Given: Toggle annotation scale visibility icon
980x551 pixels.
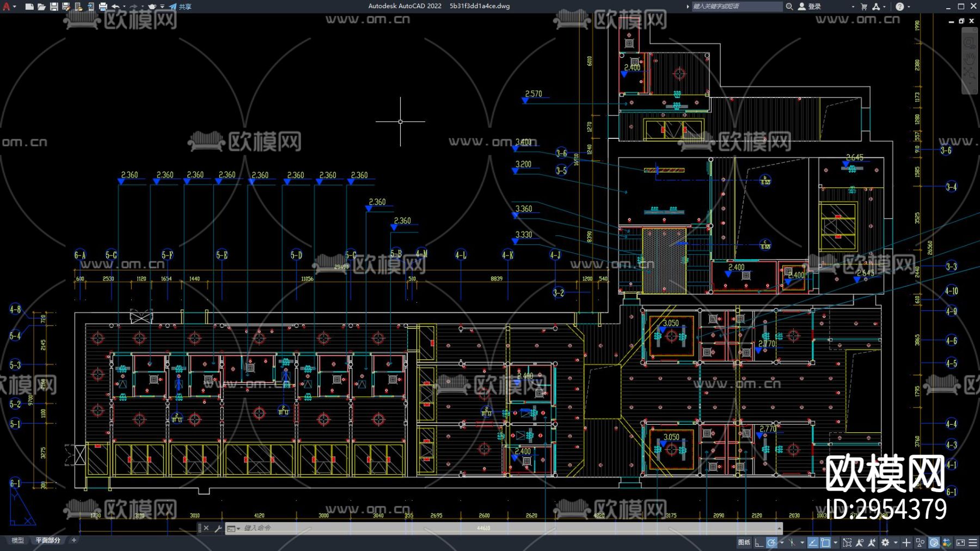Looking at the screenshot, I should 860,542.
